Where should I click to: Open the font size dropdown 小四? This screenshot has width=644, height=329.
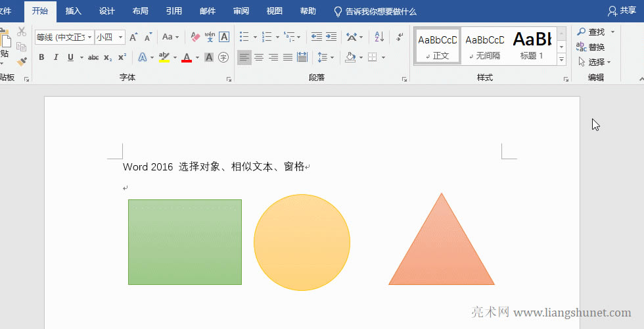(118, 38)
